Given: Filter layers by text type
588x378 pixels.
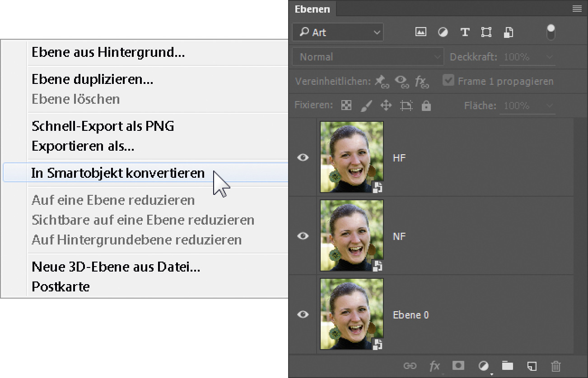Looking at the screenshot, I should [x=465, y=32].
